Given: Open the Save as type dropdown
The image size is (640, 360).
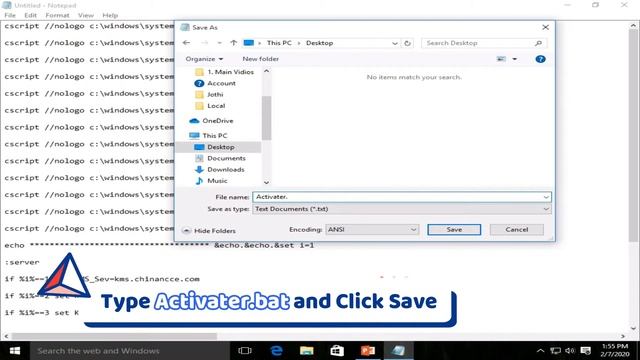Looking at the screenshot, I should (x=402, y=209).
